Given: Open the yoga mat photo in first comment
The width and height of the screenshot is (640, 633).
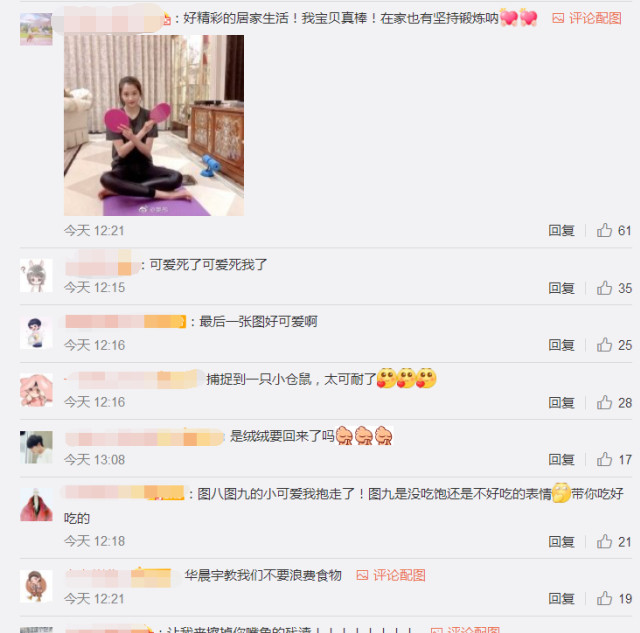Looking at the screenshot, I should (154, 125).
